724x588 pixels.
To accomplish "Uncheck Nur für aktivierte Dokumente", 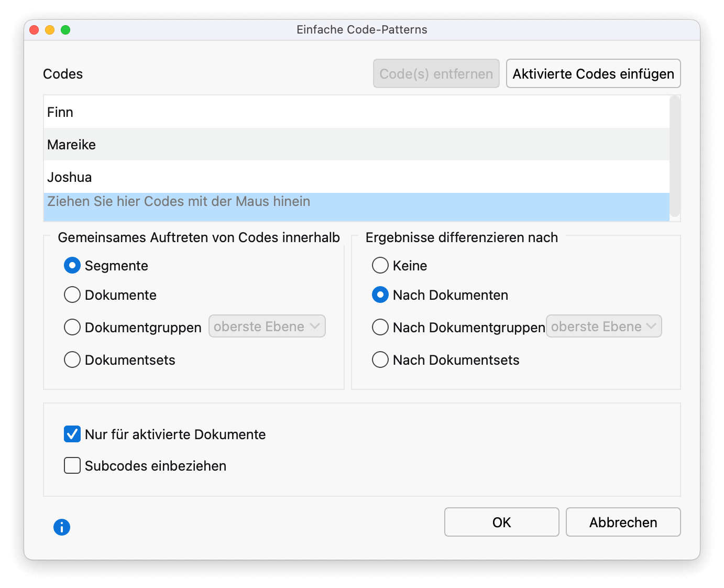I will (x=72, y=434).
